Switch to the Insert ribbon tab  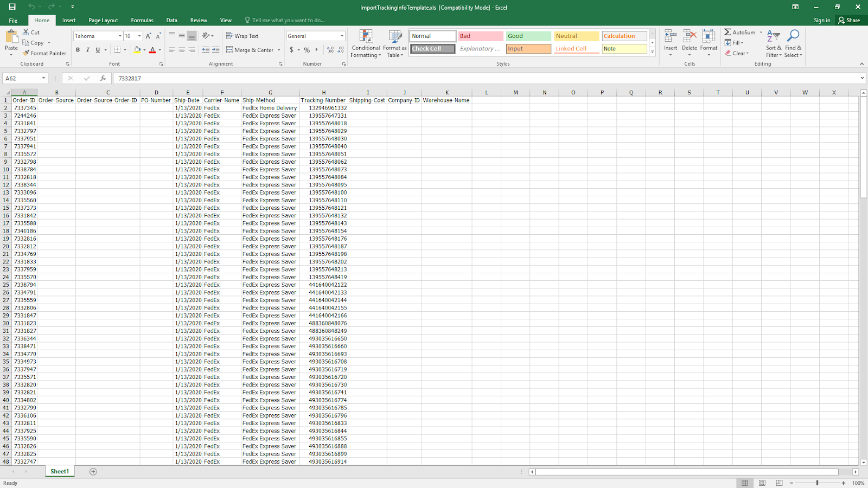click(x=69, y=20)
